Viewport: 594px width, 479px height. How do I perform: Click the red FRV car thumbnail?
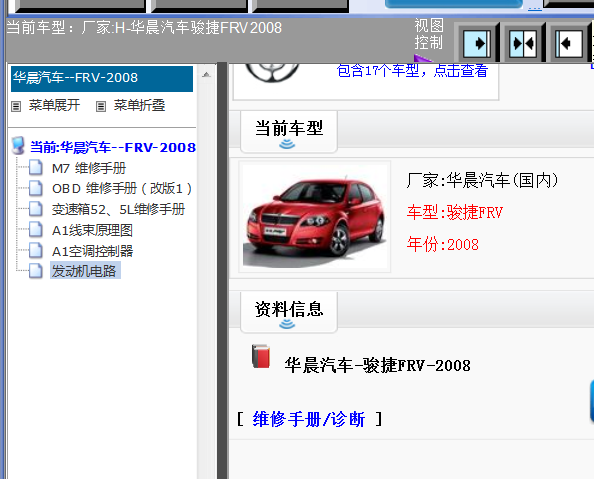coord(314,217)
